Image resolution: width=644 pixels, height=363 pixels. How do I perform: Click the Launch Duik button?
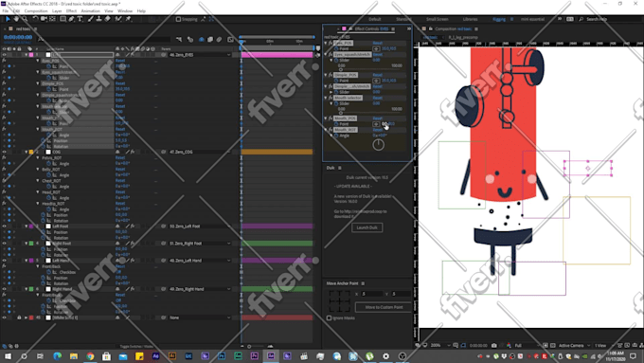tap(367, 227)
